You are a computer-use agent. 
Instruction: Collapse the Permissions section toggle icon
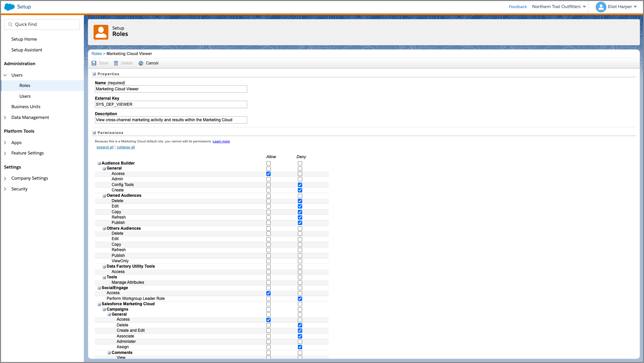94,133
